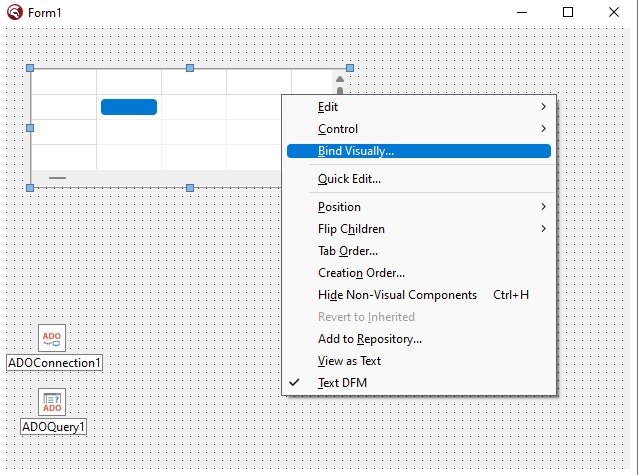Click the grid's top-right resize handle
The height and width of the screenshot is (475, 639).
coord(349,68)
